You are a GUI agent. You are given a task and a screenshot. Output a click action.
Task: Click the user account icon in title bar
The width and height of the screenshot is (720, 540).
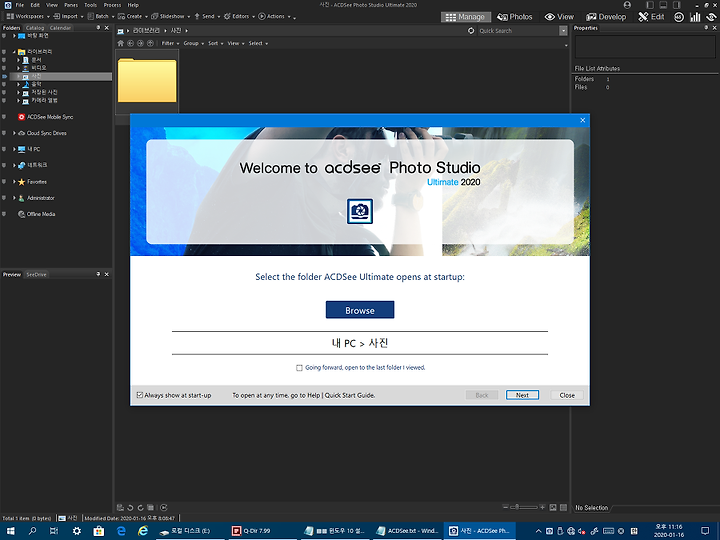coord(627,5)
